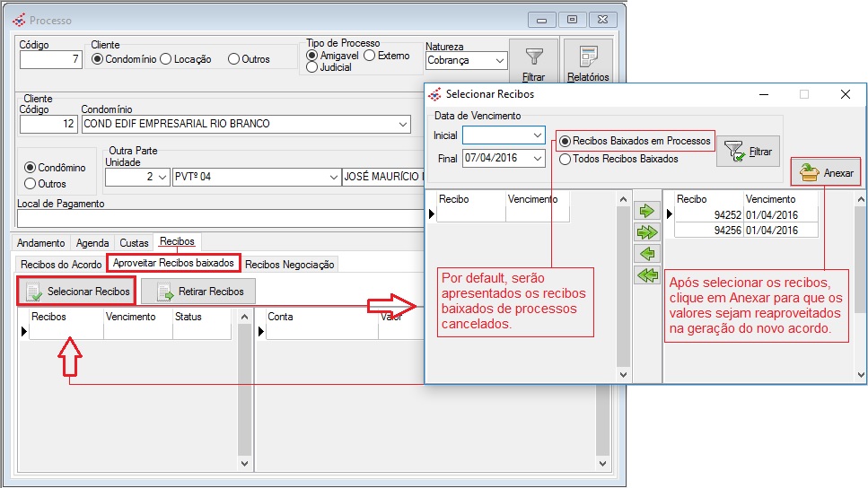
Task: Expand the Natureza Cobrança dropdown
Action: [x=499, y=61]
